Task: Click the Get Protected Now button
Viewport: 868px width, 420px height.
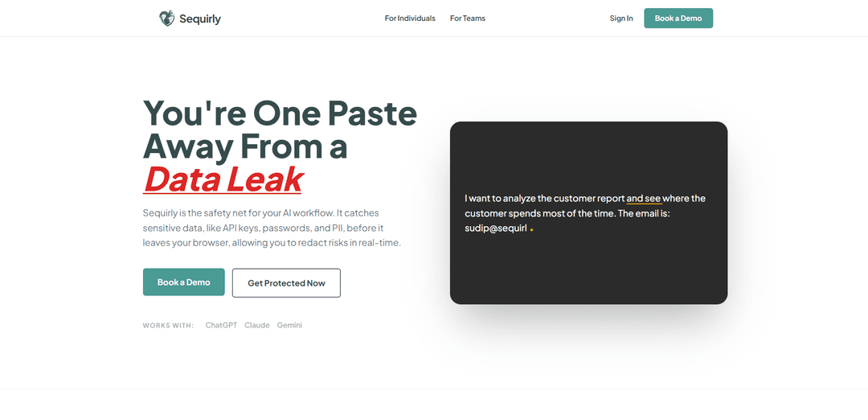Action: click(286, 283)
